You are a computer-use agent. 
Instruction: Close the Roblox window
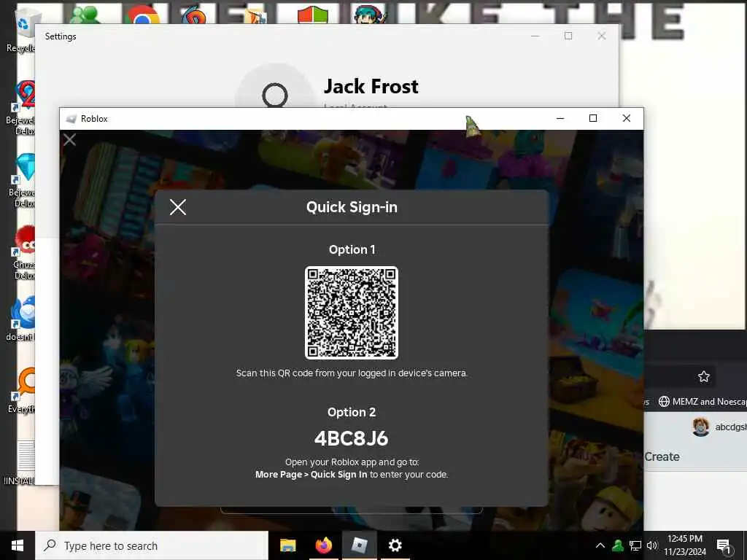coord(627,118)
